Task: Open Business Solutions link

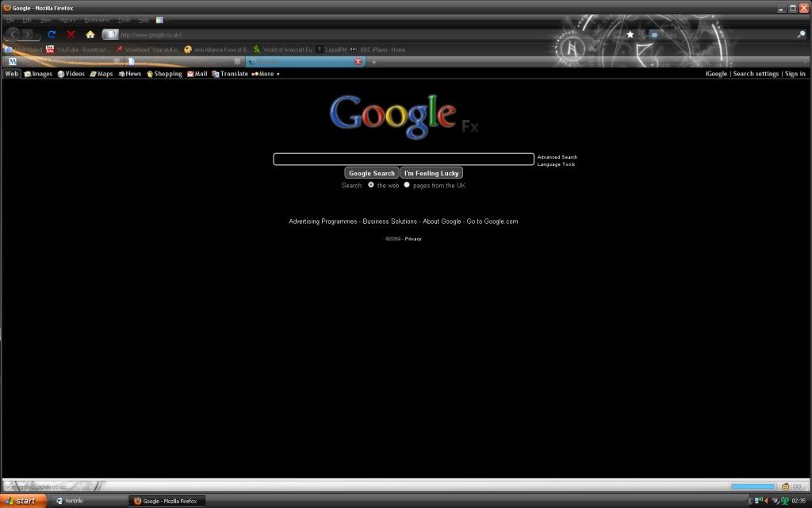Action: (389, 221)
